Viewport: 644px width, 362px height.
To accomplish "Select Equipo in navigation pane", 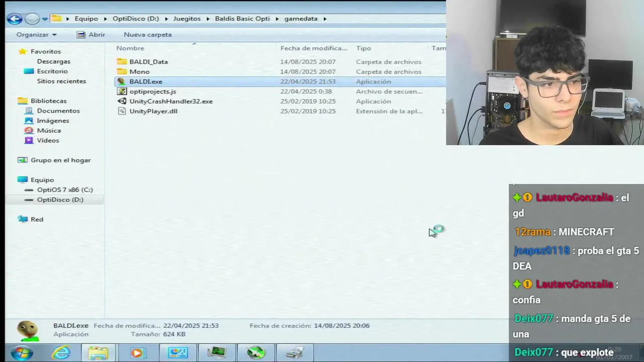I will pyautogui.click(x=42, y=179).
